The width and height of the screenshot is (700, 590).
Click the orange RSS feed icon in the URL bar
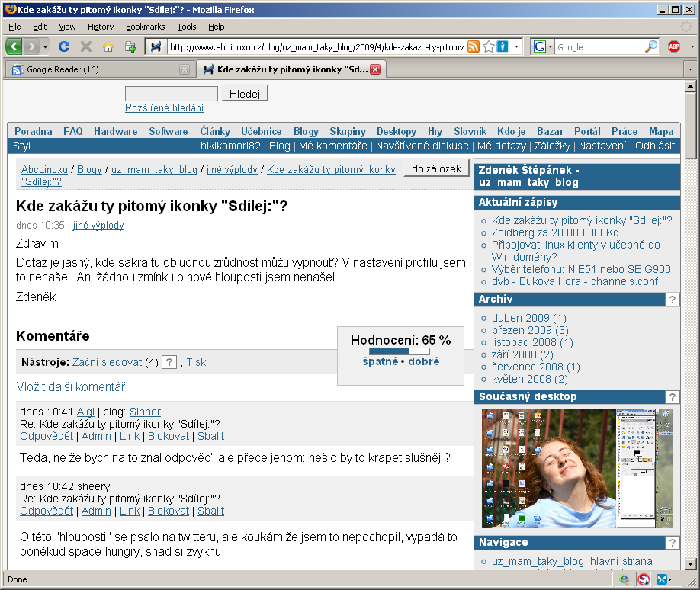coord(474,46)
